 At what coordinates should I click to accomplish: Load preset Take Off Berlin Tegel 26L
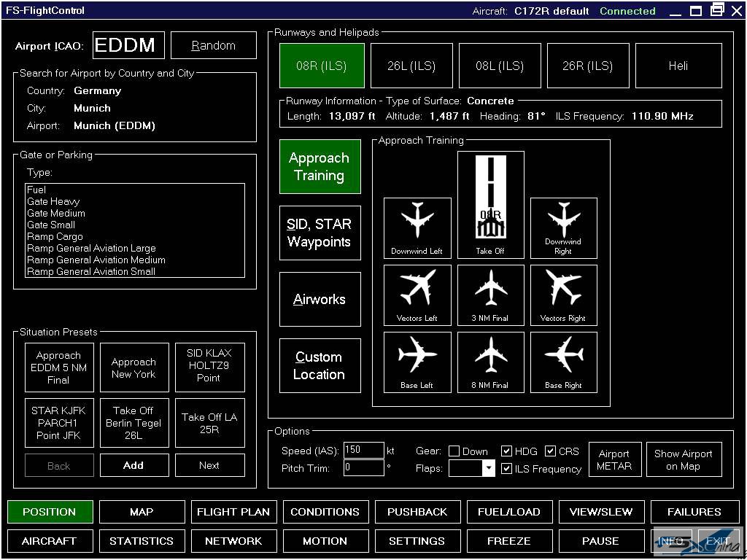coord(134,423)
